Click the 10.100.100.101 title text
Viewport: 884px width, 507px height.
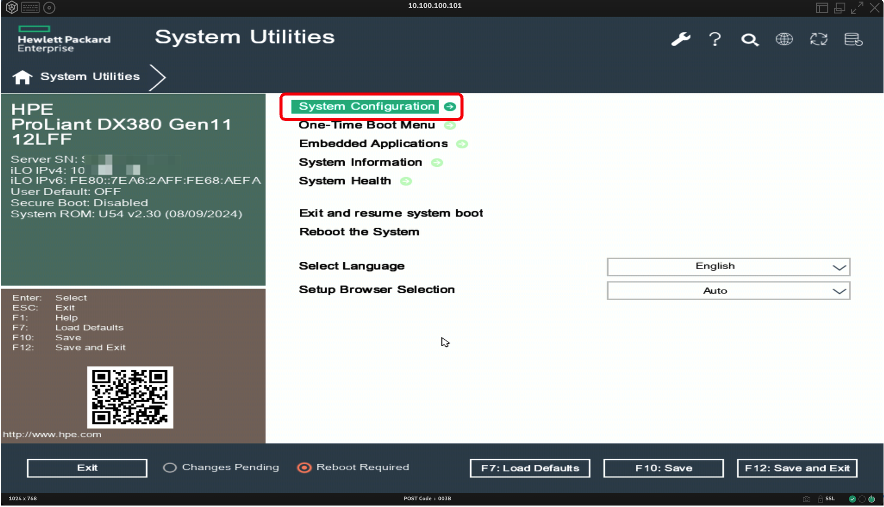(435, 6)
